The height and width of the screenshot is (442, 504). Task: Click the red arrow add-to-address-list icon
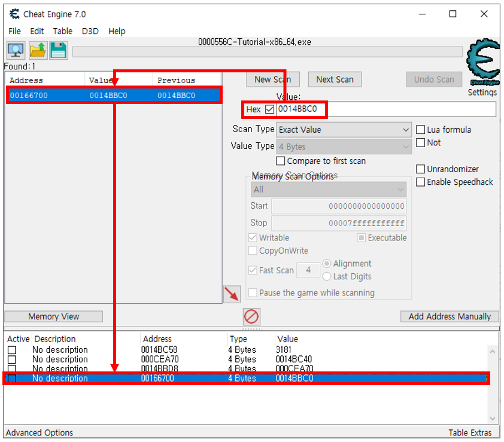click(232, 294)
